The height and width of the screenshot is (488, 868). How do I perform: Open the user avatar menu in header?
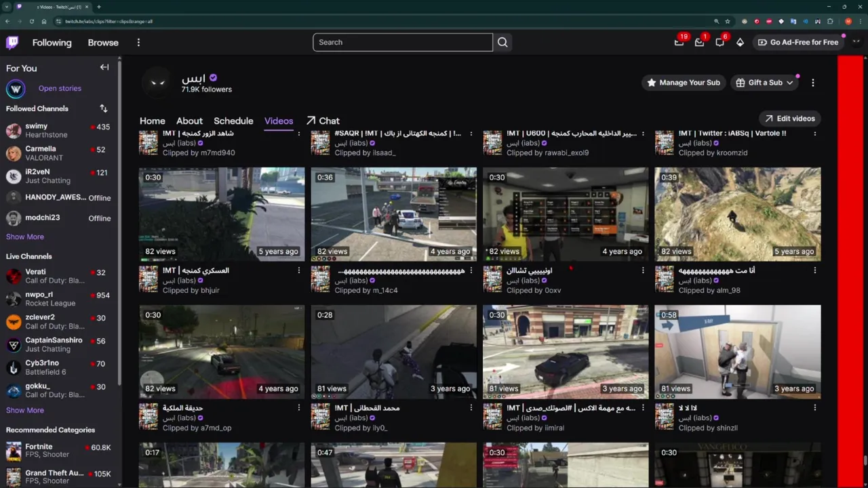point(856,42)
